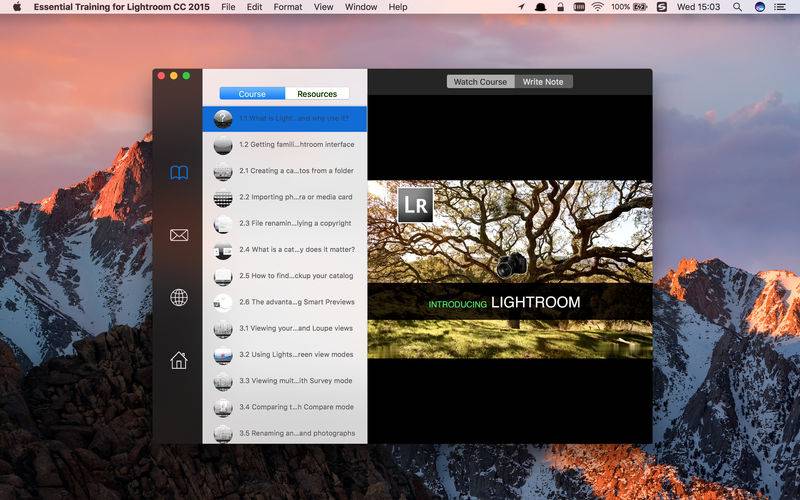Play lesson 2.5 How to find catalog
Viewport: 800px width, 500px height.
tap(285, 276)
